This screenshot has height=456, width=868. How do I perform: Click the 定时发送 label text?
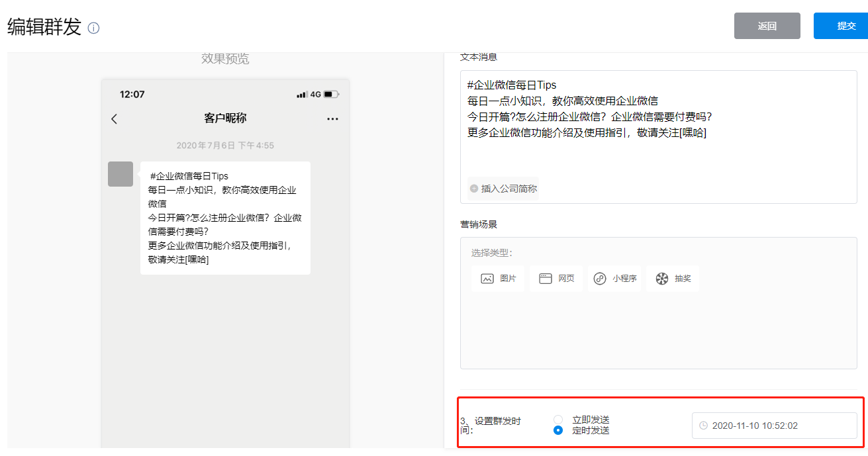click(x=591, y=430)
